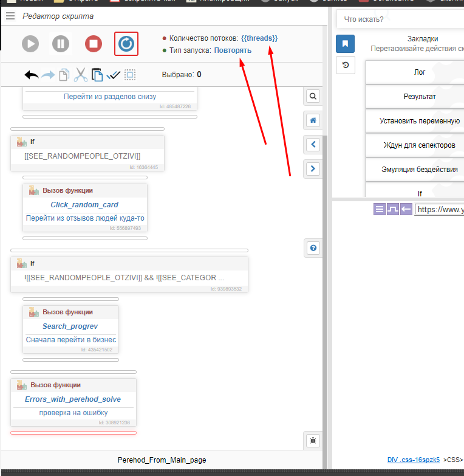
Task: Open the question mark help button
Action: pos(313,247)
